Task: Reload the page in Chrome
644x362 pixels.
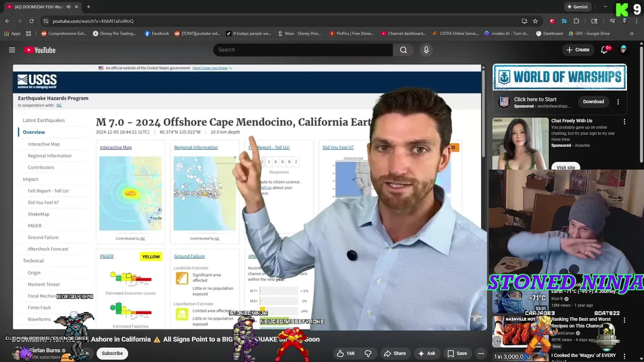Action: 31,21
